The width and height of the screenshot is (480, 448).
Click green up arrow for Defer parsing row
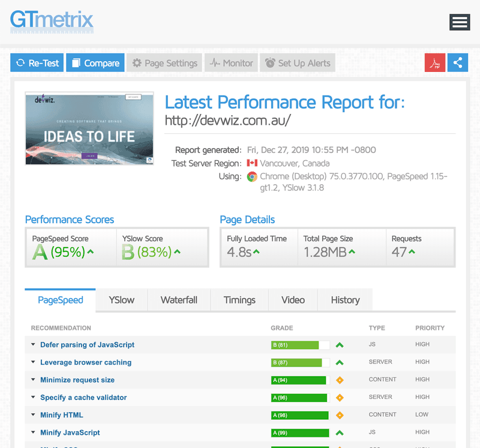340,345
